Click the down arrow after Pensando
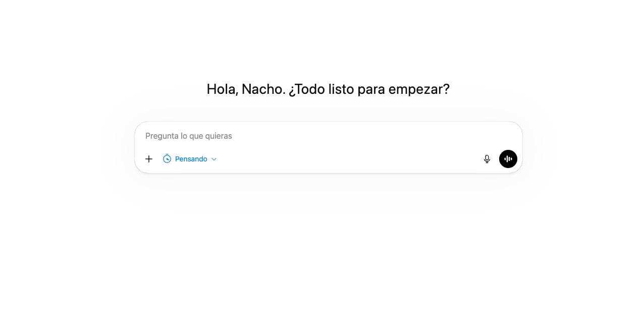The height and width of the screenshot is (330, 644). 214,159
